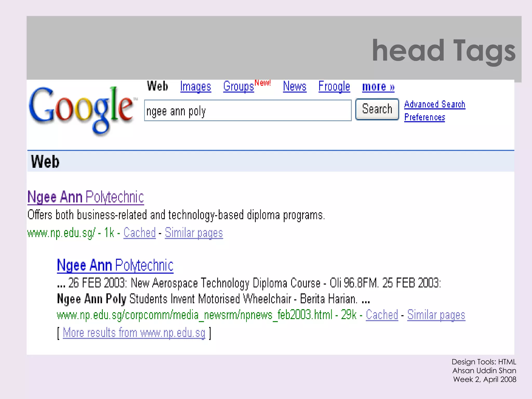Screen dimensions: 532x399
Task: Open Cached link for www.np.edu.sg/ result
Action: point(139,233)
